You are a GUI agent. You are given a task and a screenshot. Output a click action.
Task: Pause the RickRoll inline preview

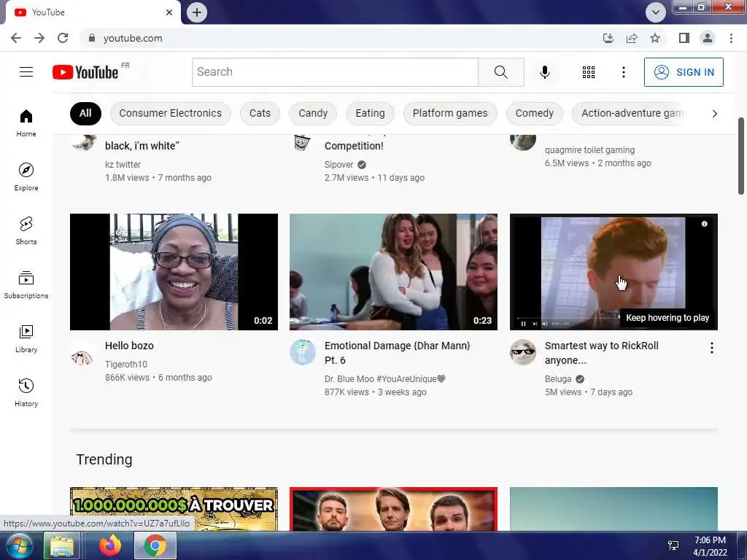(523, 324)
